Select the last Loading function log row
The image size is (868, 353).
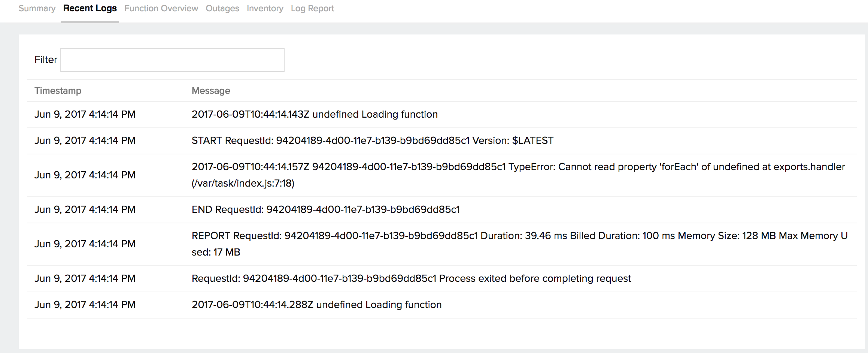(x=316, y=304)
